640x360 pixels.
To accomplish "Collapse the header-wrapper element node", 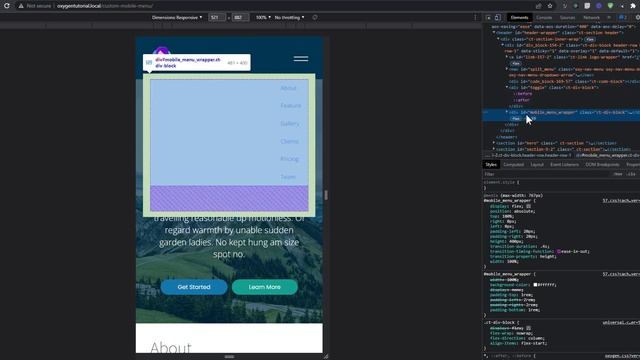I will pos(494,33).
